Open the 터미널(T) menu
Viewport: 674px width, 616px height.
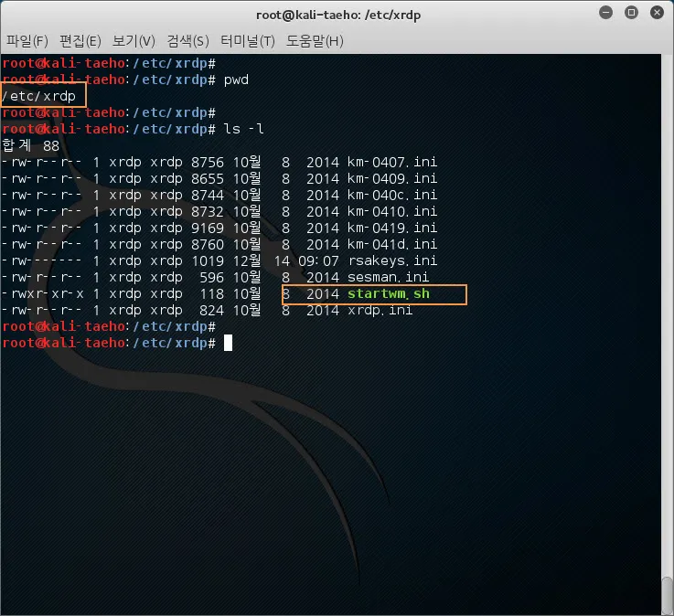[248, 41]
